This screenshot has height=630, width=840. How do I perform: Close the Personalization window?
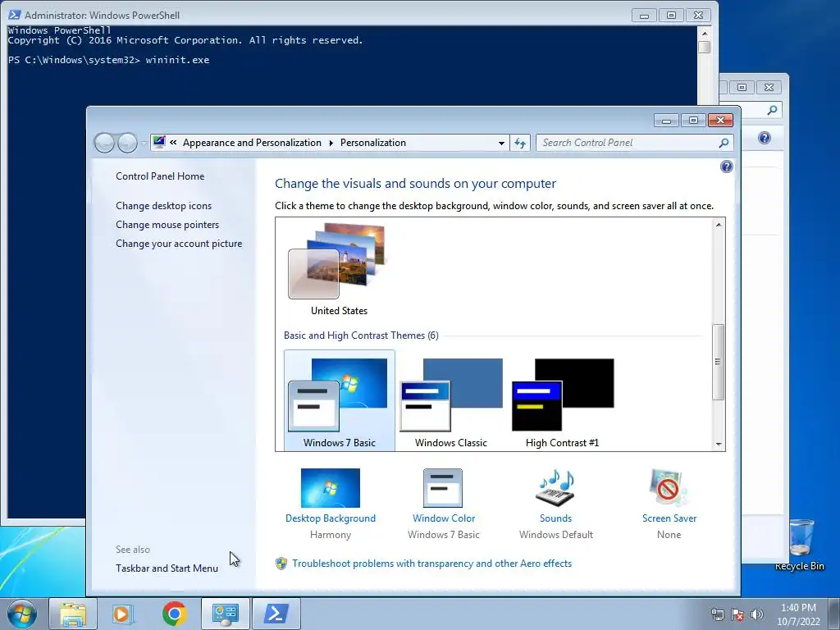point(720,121)
